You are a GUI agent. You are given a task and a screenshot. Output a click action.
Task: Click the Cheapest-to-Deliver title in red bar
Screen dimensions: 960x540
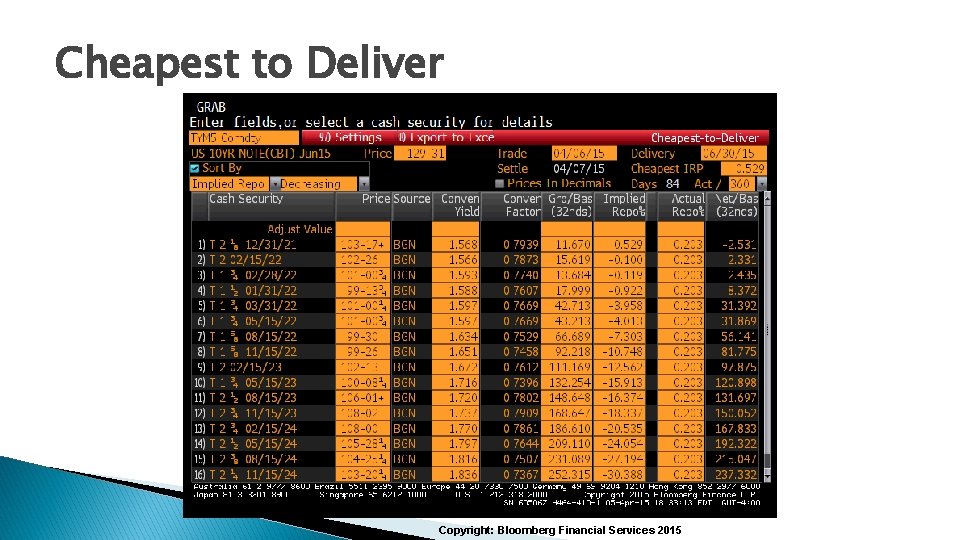(x=705, y=138)
